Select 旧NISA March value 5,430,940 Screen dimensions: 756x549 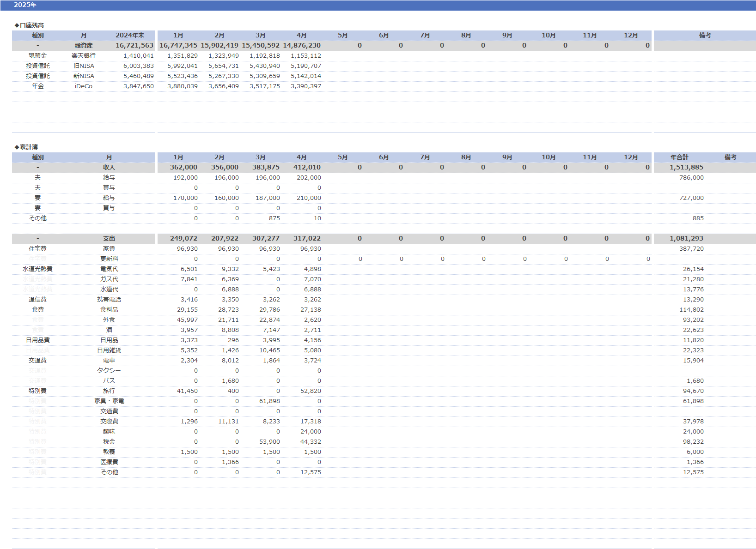(265, 66)
